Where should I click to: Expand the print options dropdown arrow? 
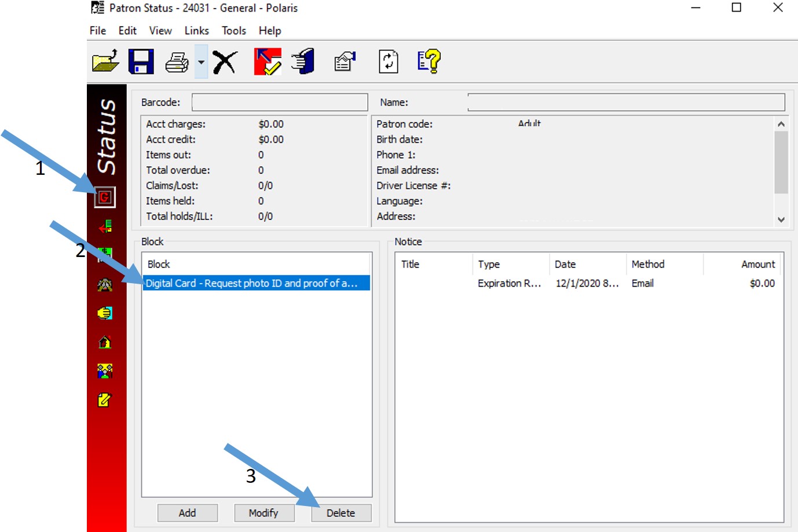pyautogui.click(x=201, y=61)
